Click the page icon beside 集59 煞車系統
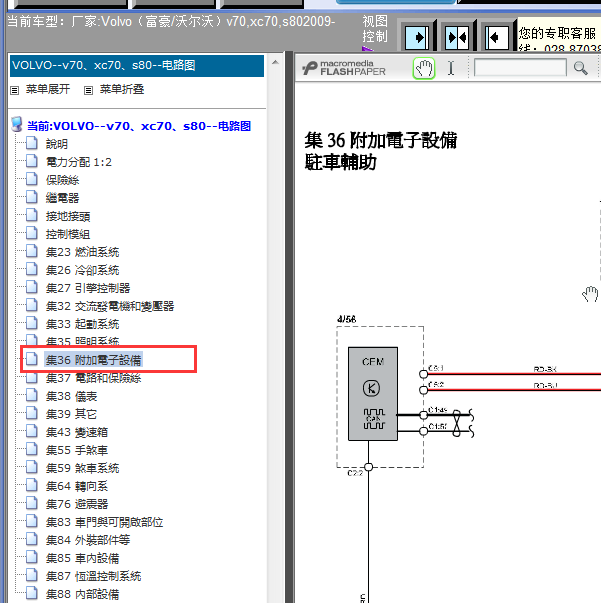The height and width of the screenshot is (603, 601). pos(32,467)
